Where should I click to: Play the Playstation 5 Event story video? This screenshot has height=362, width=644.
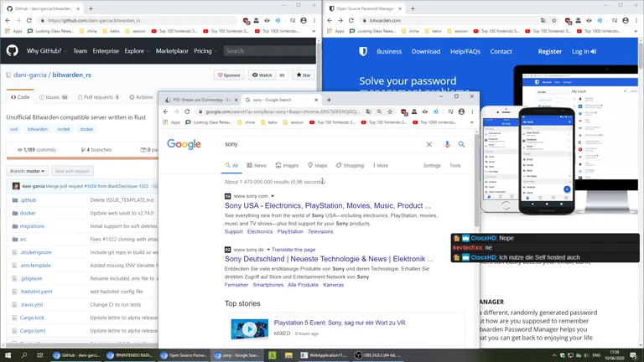249,329
